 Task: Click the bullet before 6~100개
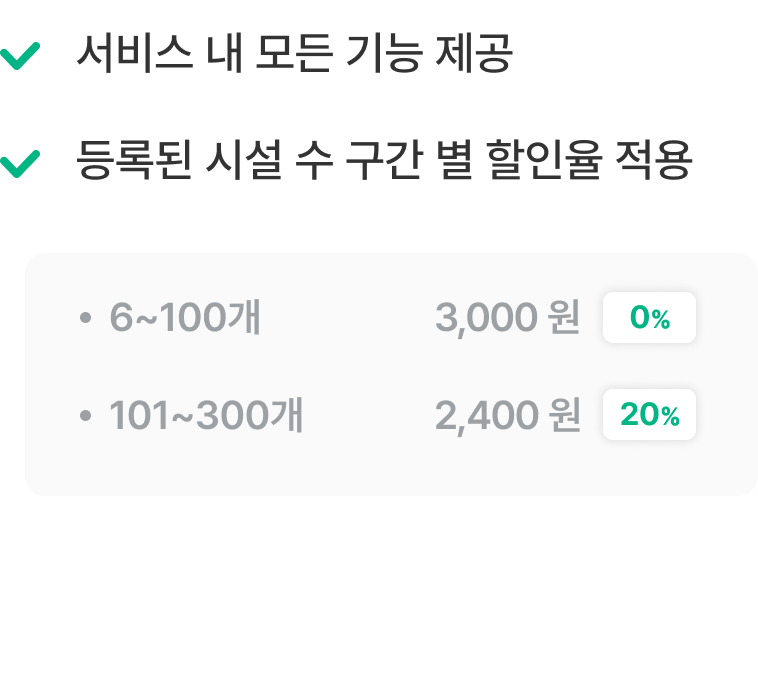86,318
